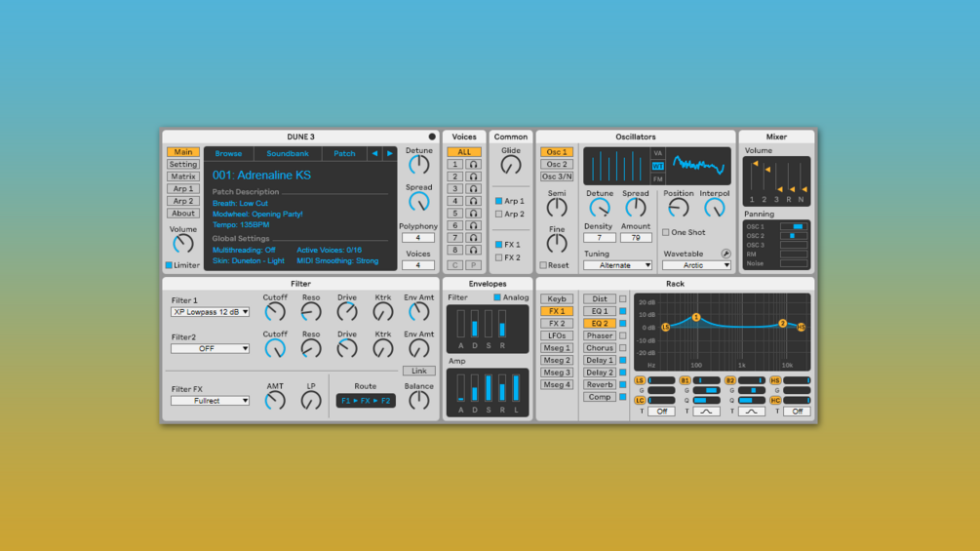Select the ALL voices button

click(x=464, y=152)
